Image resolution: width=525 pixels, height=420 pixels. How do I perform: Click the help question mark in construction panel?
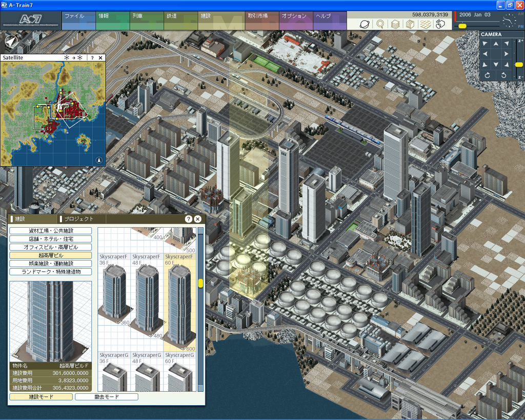[189, 219]
